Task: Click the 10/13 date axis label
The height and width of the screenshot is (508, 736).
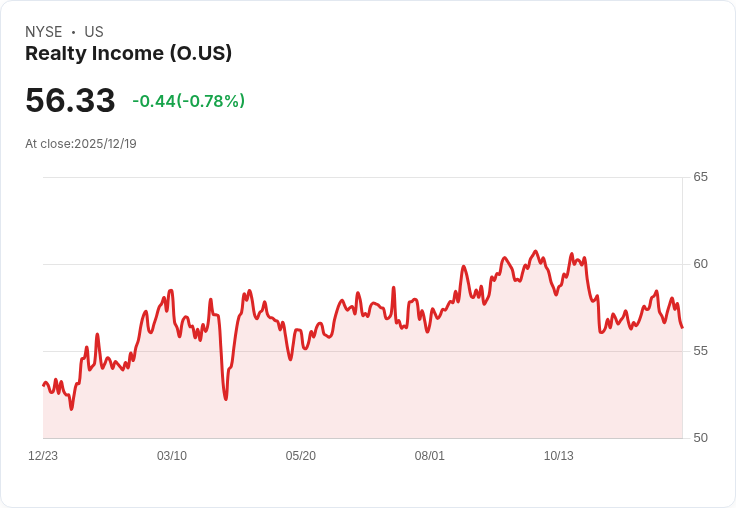Action: click(559, 456)
